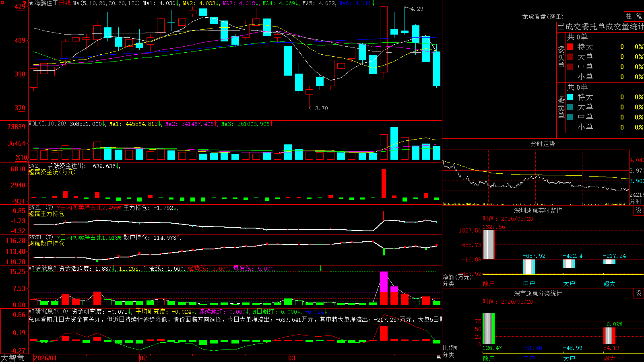The height and width of the screenshot is (362, 644).
Task: Click the 主力持仓: -1.792 value
Action: (149, 208)
